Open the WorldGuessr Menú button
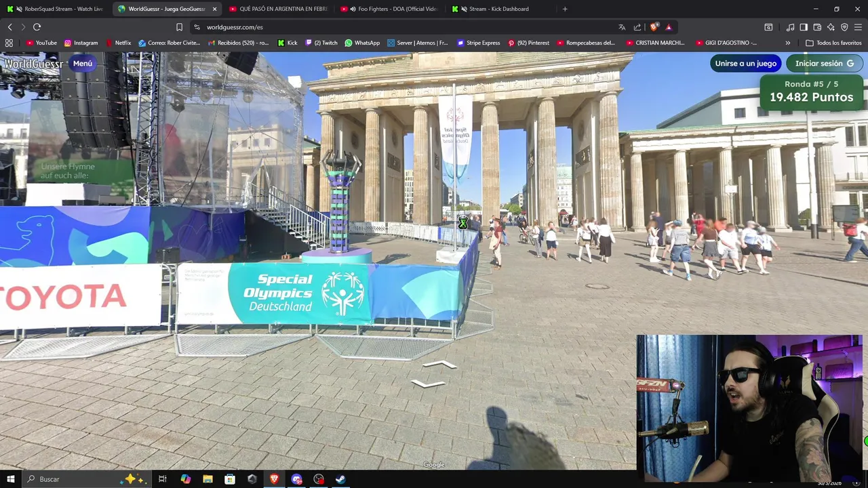Screen dimensions: 868x488 pos(82,64)
